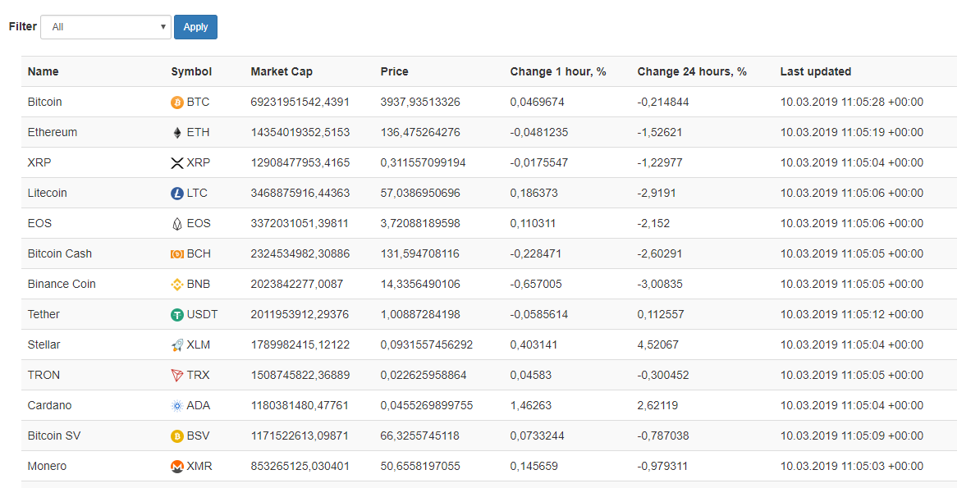This screenshot has width=980, height=488.
Task: Click Litecoin 24 hour change -2,9191
Action: (657, 193)
